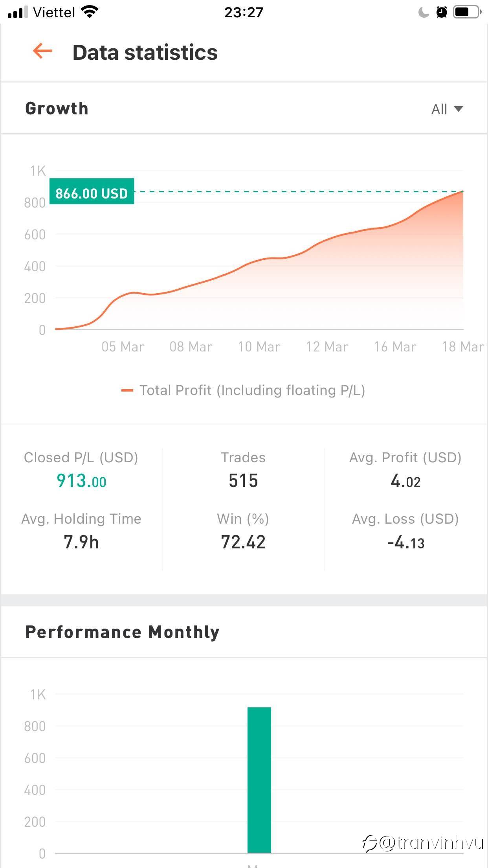Tap the Growth section heading

(57, 108)
